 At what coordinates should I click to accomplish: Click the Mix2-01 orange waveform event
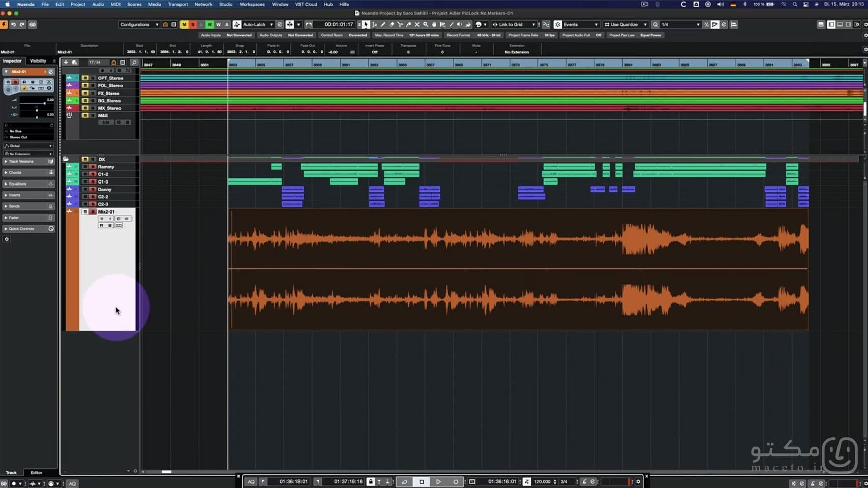point(518,269)
